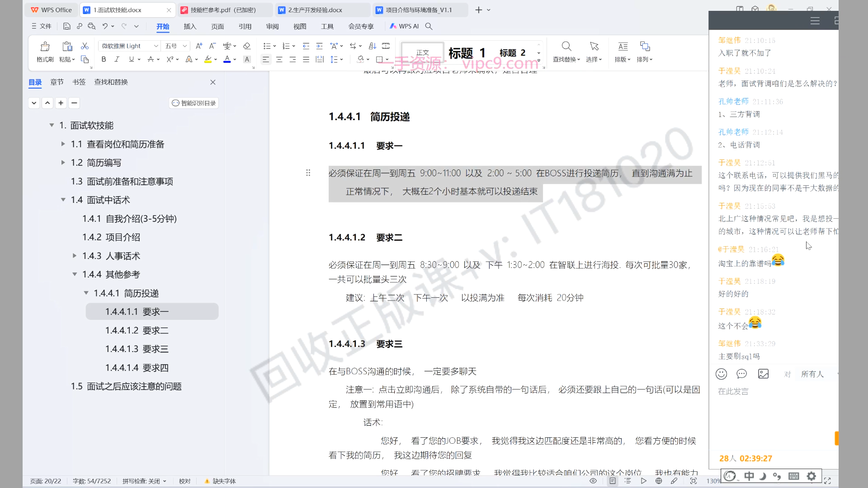Go to 1.4.4.1.3 要求三 in the outline
868x488 pixels.
137,349
